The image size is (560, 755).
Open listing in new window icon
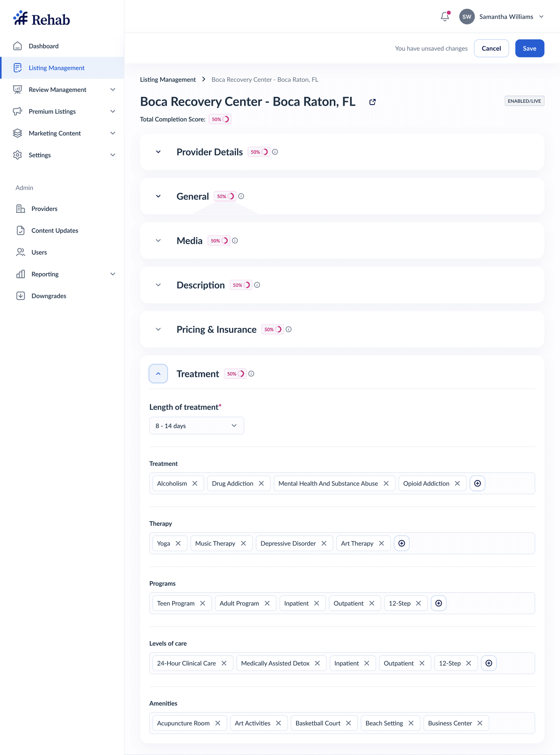click(x=372, y=102)
